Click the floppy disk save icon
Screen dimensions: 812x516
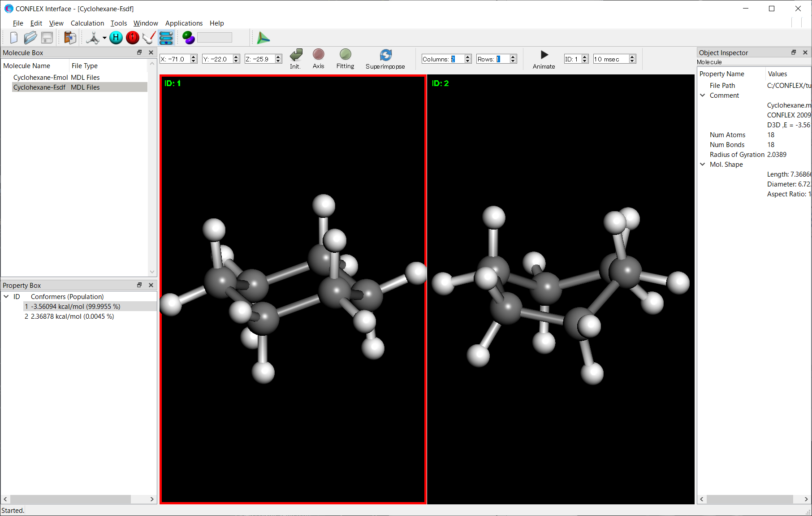[47, 38]
